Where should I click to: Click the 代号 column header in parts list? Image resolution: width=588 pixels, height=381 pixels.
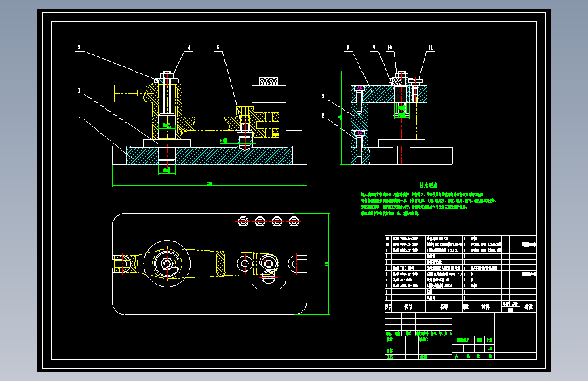point(408,306)
